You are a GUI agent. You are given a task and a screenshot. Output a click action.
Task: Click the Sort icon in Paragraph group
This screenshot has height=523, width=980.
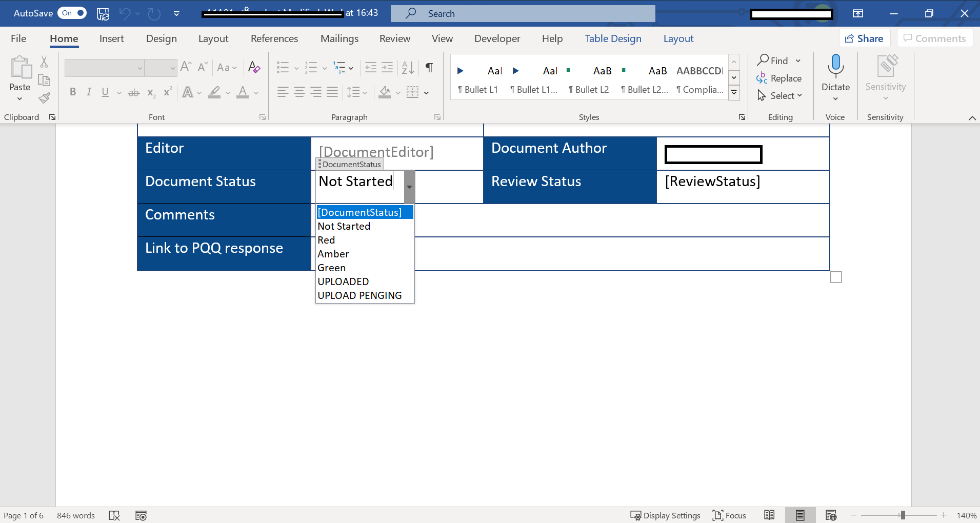[408, 68]
